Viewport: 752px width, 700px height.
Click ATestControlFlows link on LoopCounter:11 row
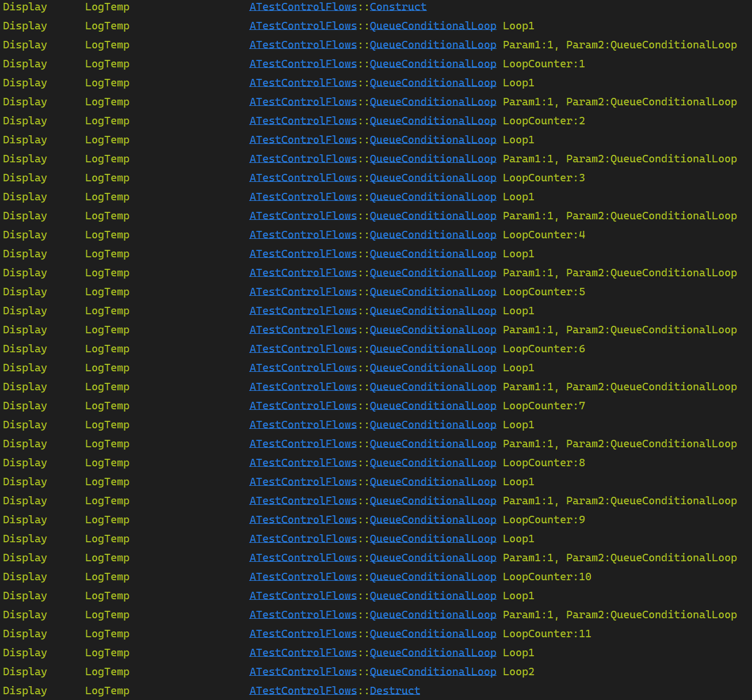[303, 634]
